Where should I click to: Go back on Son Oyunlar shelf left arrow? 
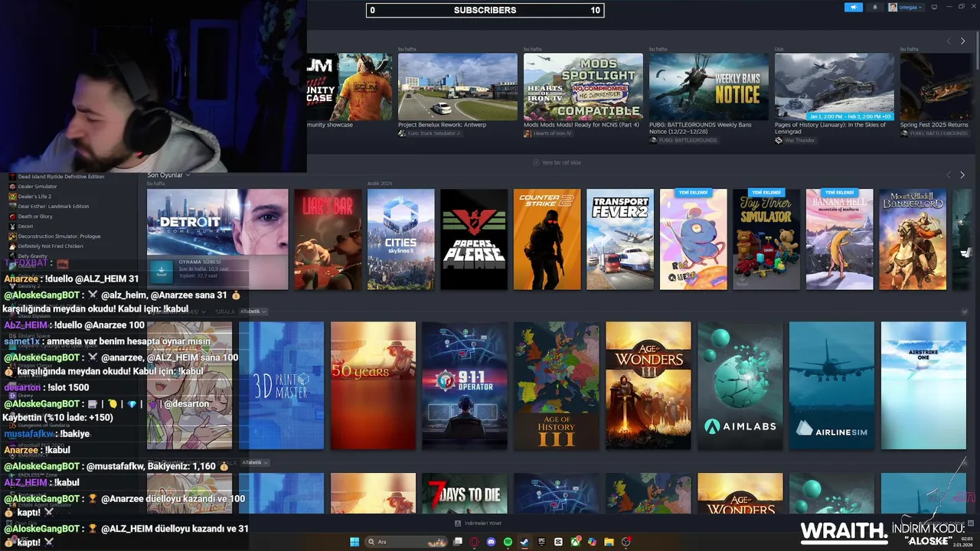click(949, 175)
